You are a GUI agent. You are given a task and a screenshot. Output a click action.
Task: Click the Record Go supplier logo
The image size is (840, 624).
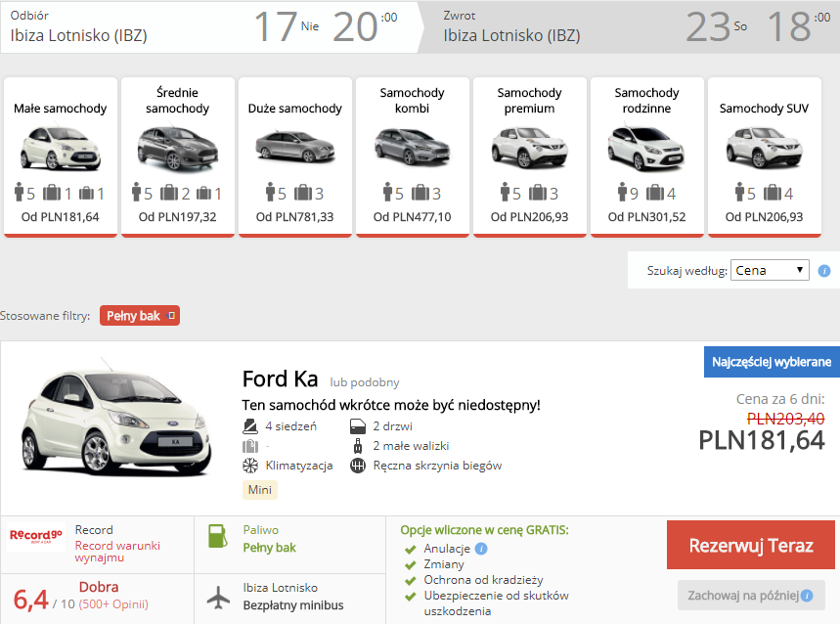pyautogui.click(x=36, y=536)
